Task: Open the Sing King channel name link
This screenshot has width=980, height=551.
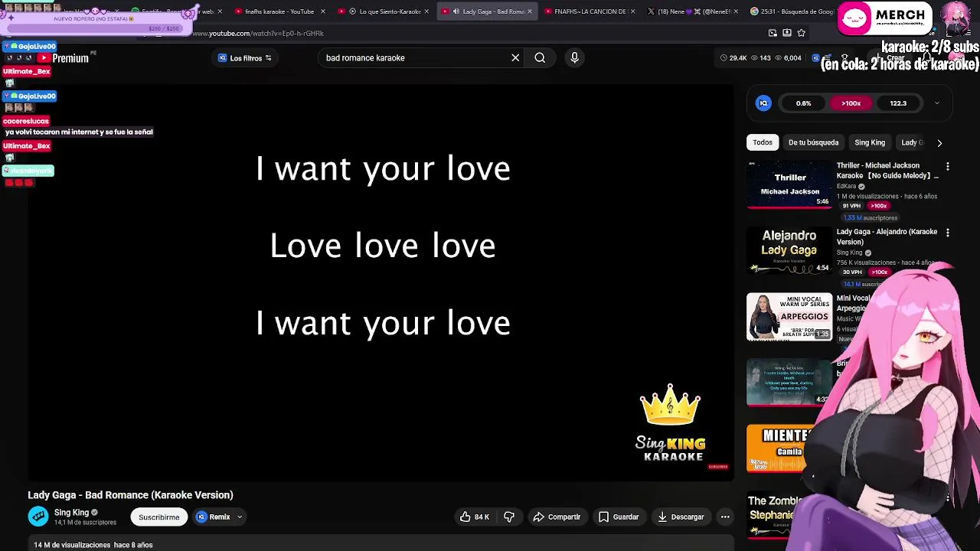Action: [x=71, y=513]
